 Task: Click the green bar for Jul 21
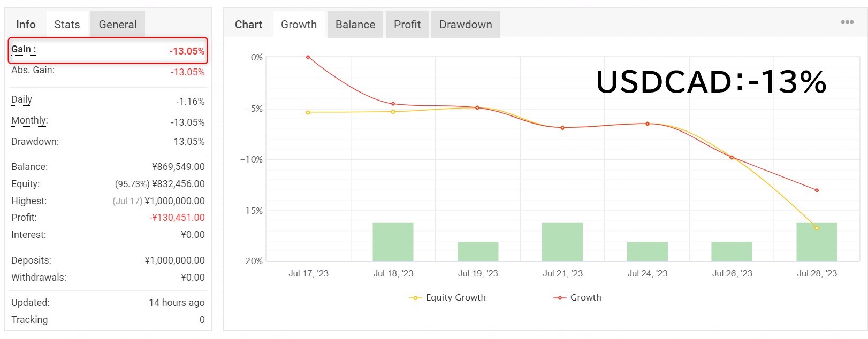[x=562, y=242]
